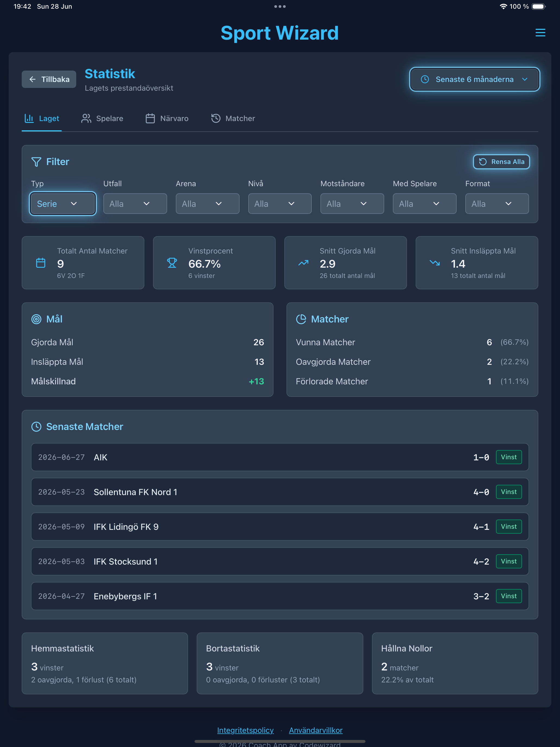
Task: Open the Format filter dropdown
Action: point(497,204)
